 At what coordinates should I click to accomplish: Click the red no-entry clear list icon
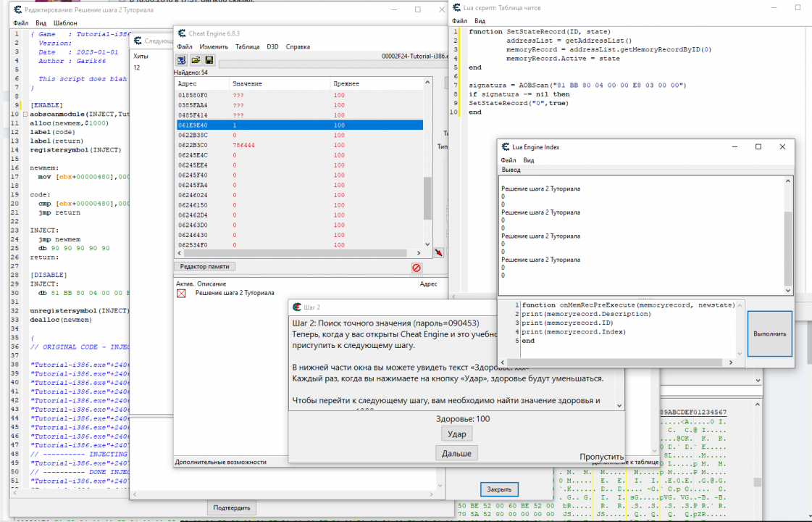point(417,268)
